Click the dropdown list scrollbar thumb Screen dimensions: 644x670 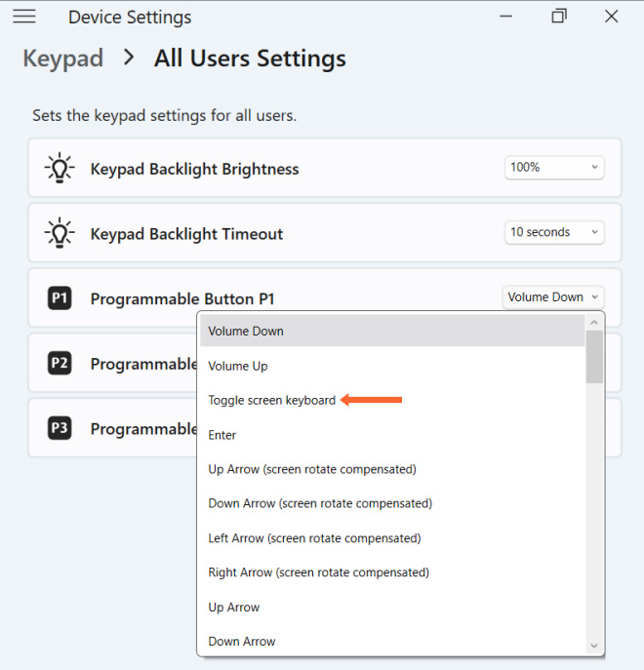594,357
